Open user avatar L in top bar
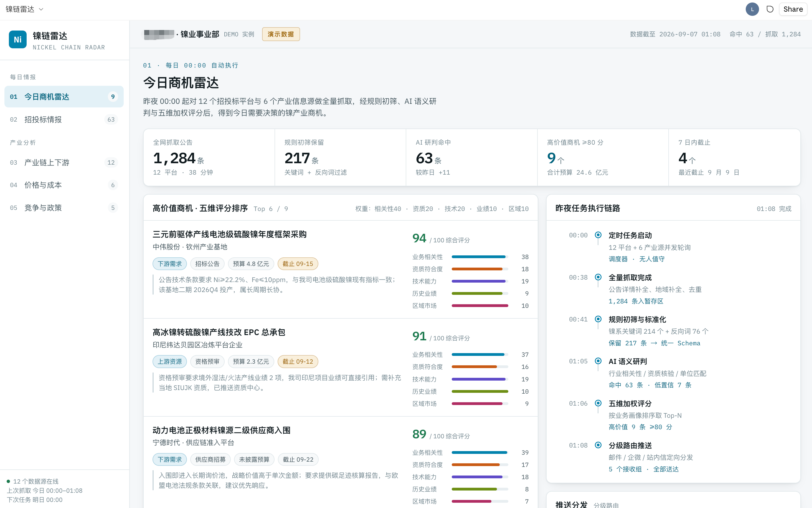 tap(752, 9)
